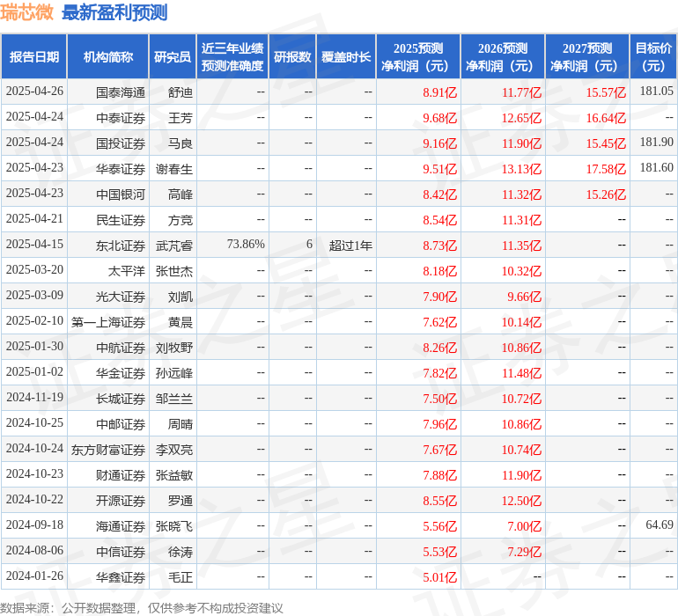Click researcher name 邹兰兰
The image size is (678, 616).
[x=174, y=399]
